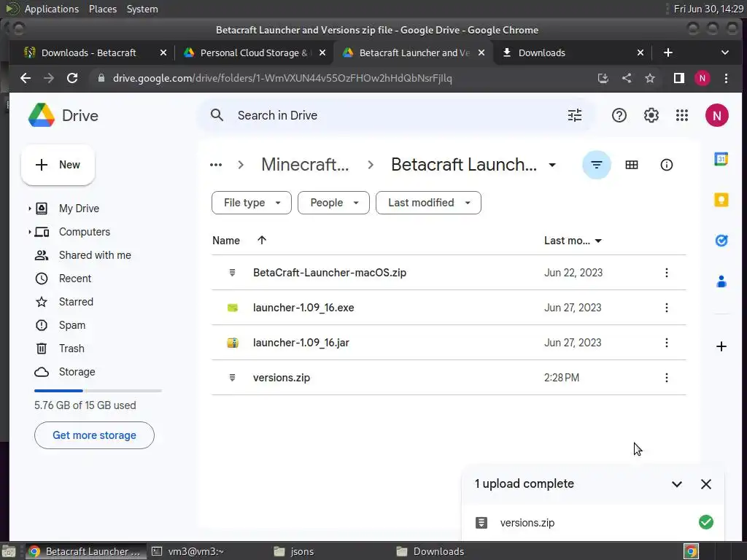Open vm3@vm3 terminal from taskbar
The height and width of the screenshot is (560, 747).
(x=196, y=551)
